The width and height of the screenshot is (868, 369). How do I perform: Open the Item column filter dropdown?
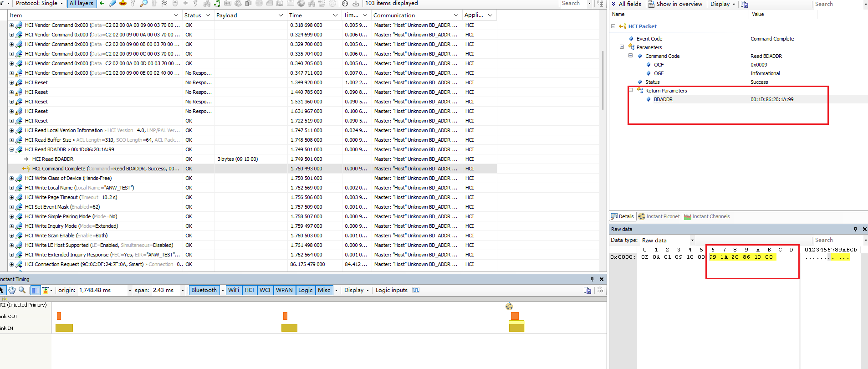coord(176,15)
